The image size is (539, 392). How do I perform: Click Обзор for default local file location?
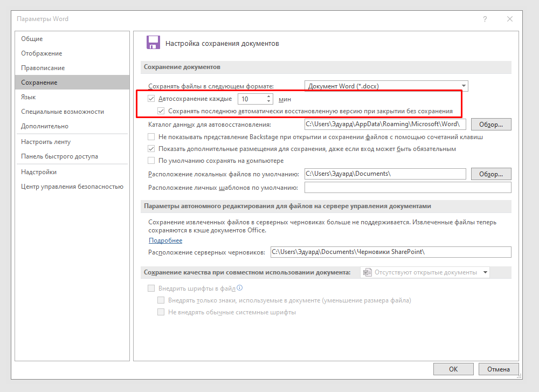click(x=491, y=174)
